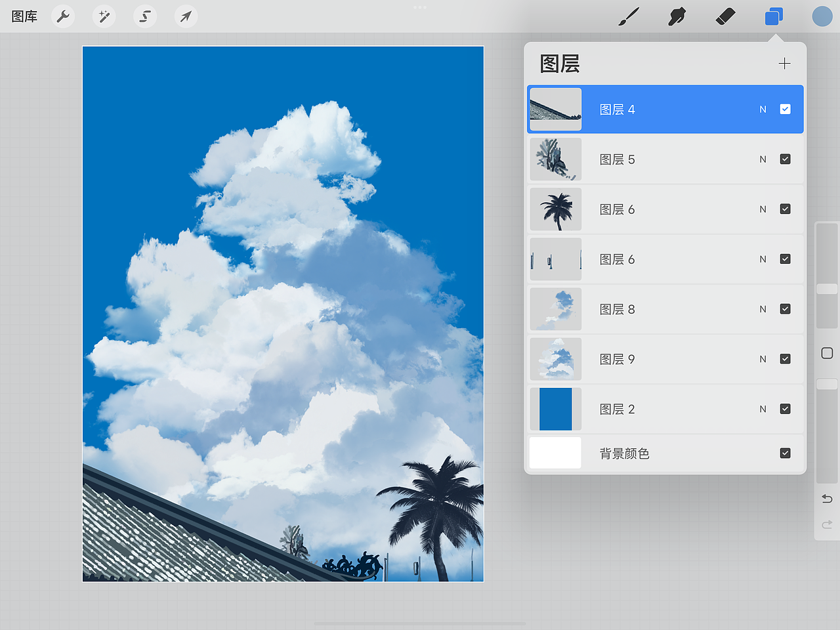Adjust the brush size slider handle

(827, 289)
